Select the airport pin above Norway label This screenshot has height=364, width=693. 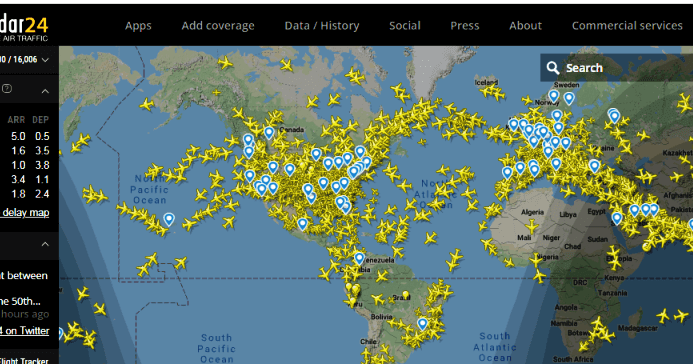(554, 95)
